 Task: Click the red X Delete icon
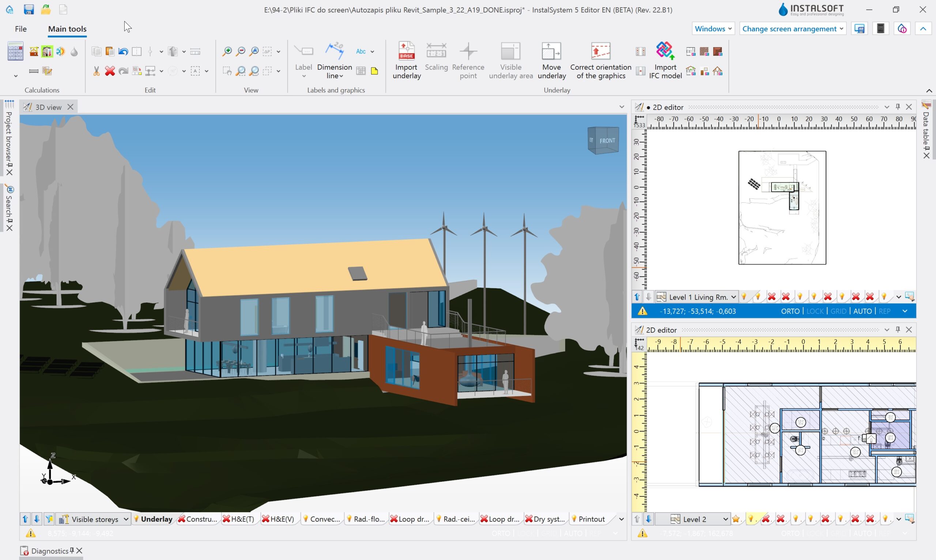110,71
